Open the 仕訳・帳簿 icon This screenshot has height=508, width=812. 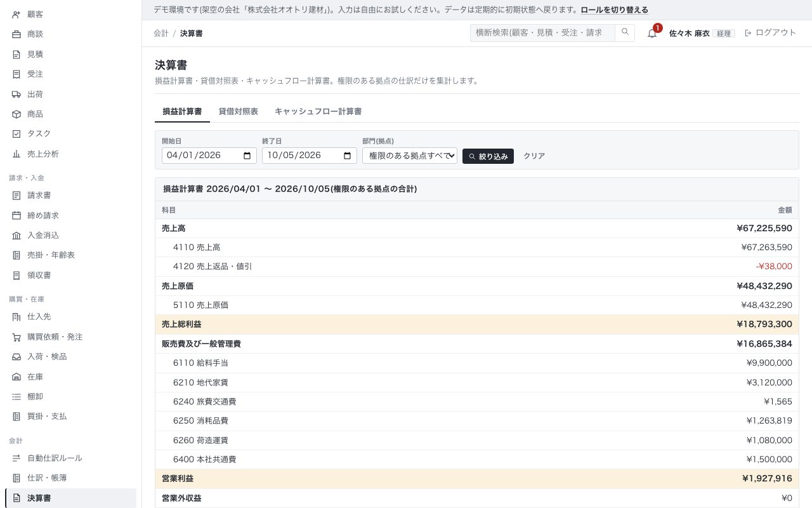(x=16, y=478)
